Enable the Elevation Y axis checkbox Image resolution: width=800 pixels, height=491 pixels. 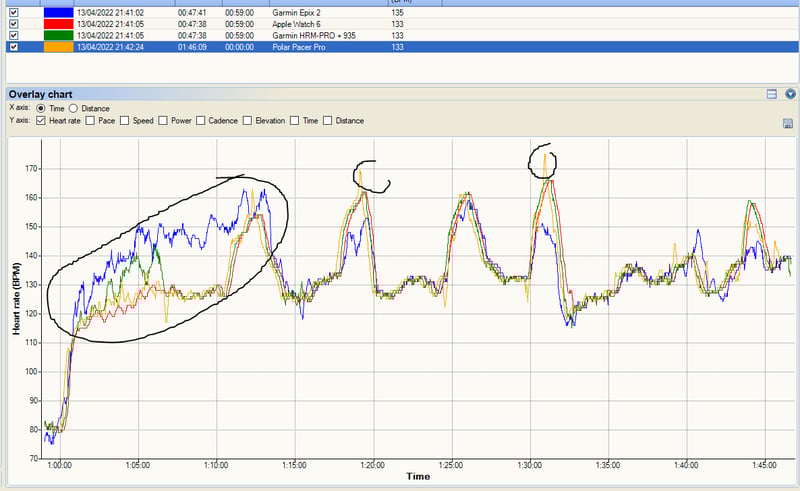pyautogui.click(x=247, y=120)
